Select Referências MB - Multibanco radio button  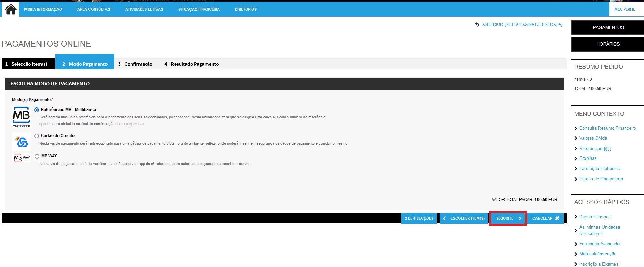pos(37,110)
